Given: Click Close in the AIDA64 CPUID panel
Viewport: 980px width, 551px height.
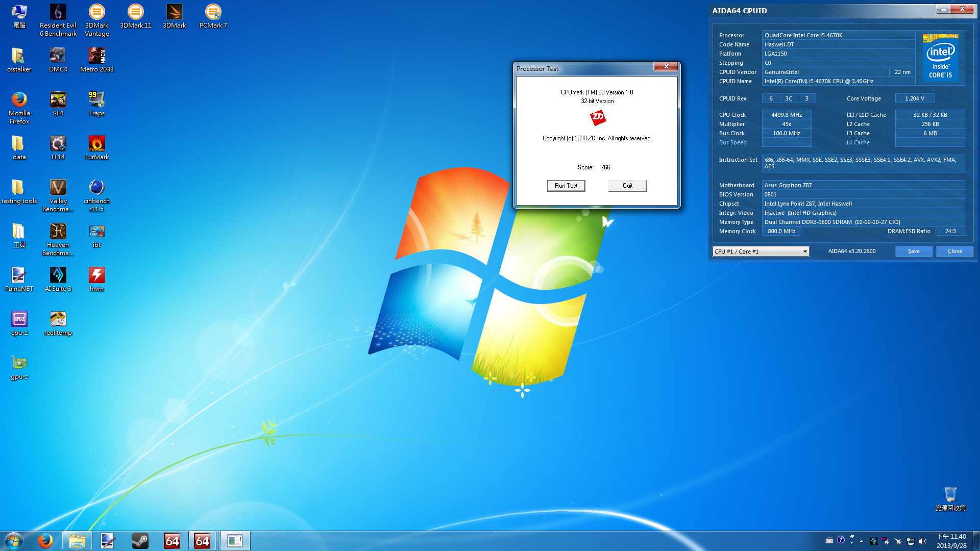Looking at the screenshot, I should [954, 251].
